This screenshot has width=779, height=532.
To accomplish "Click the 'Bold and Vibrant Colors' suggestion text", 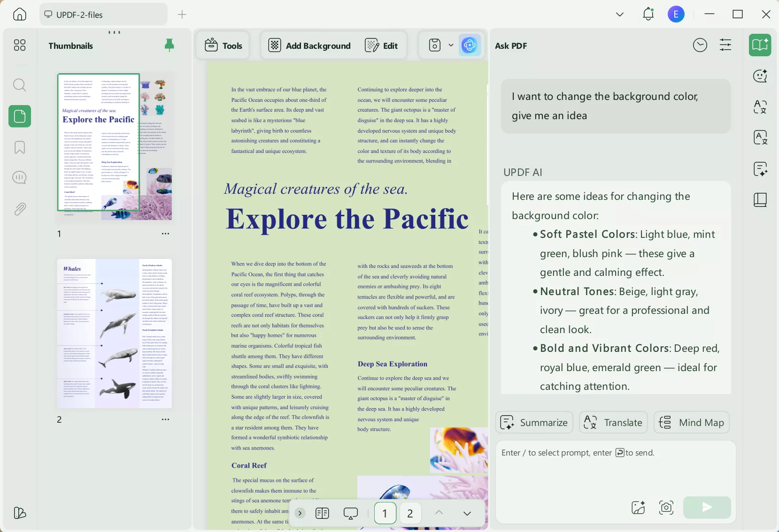I will 605,348.
